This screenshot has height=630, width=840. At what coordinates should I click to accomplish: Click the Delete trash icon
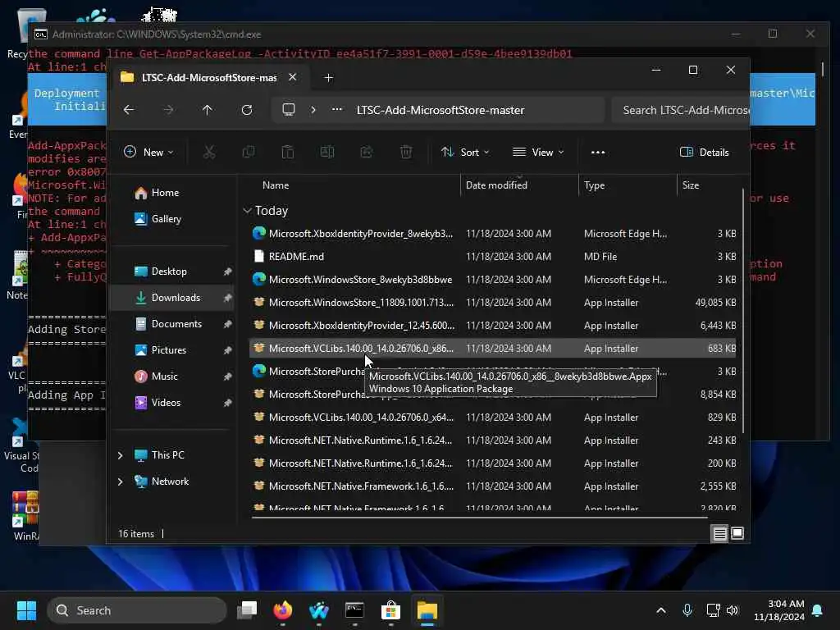point(406,152)
